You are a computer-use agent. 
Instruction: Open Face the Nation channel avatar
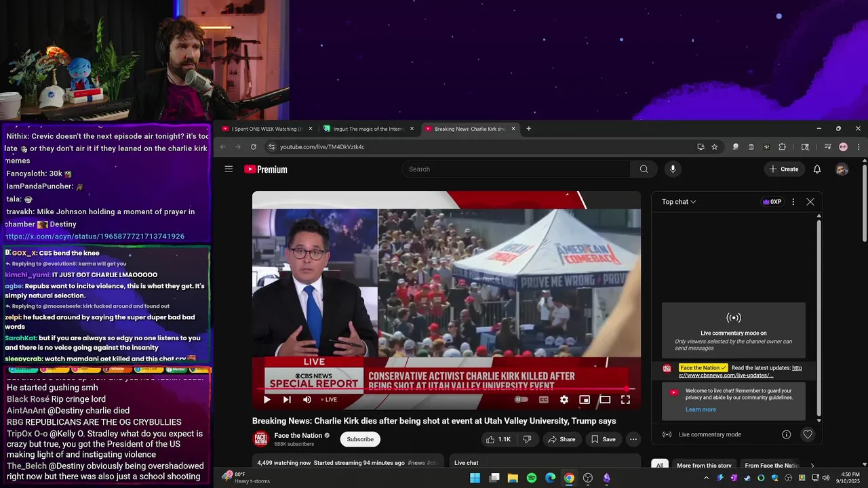tap(260, 439)
